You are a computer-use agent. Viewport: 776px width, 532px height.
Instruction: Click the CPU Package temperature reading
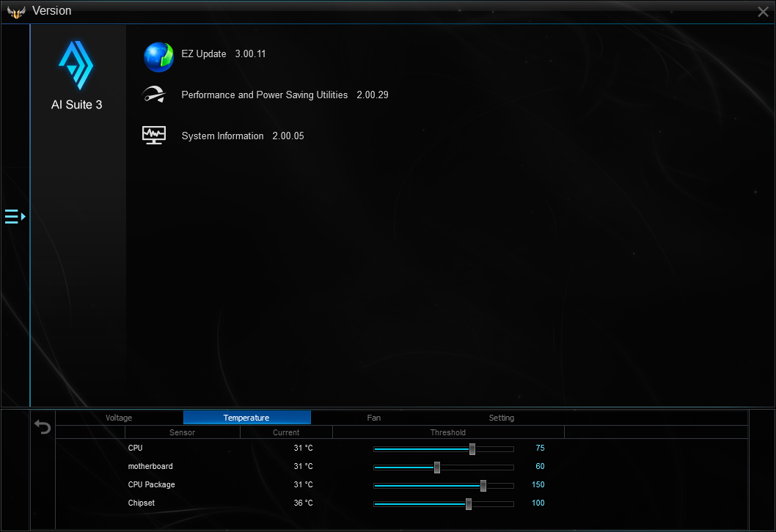(304, 484)
